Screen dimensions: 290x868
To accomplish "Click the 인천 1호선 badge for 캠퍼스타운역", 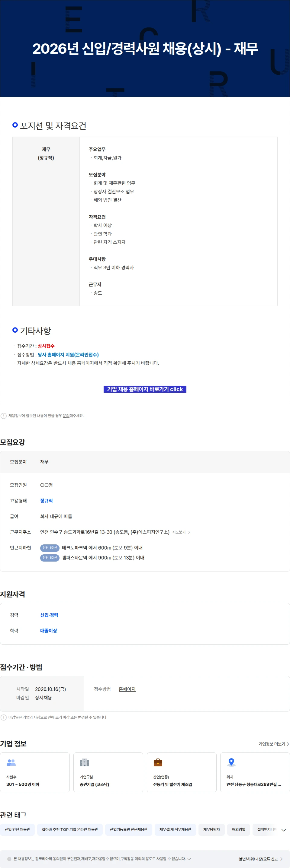I will (x=50, y=558).
